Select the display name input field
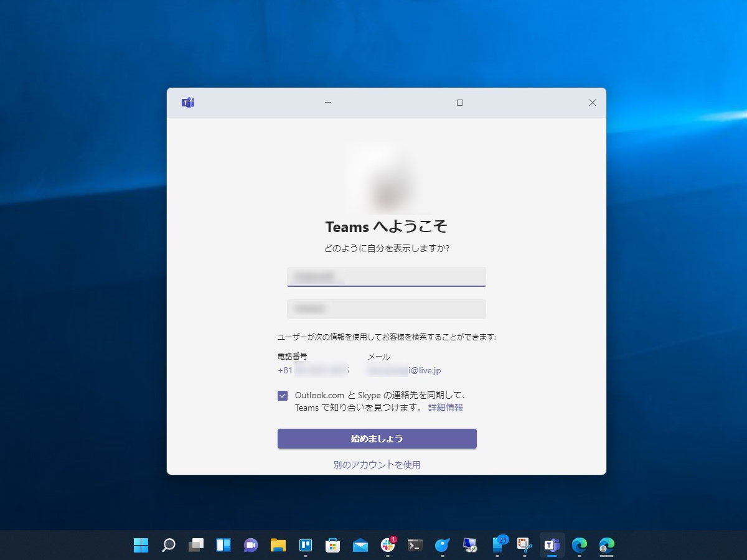 (386, 276)
